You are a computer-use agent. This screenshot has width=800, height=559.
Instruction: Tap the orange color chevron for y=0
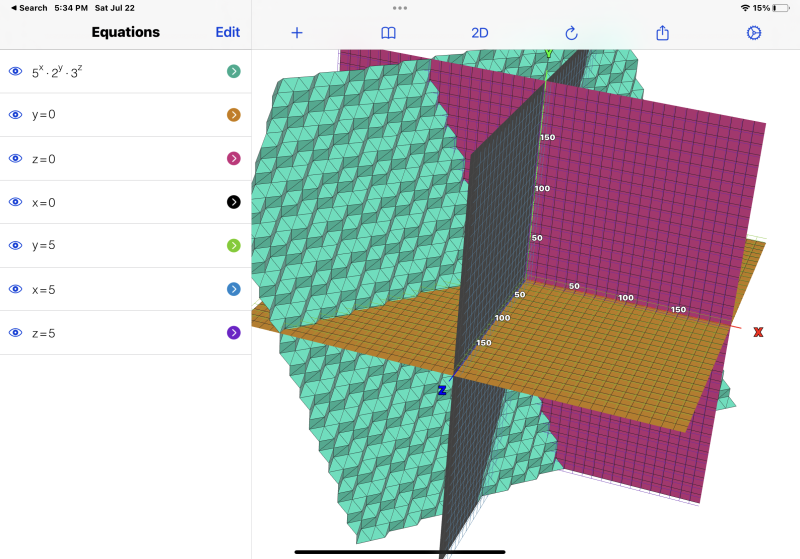233,115
